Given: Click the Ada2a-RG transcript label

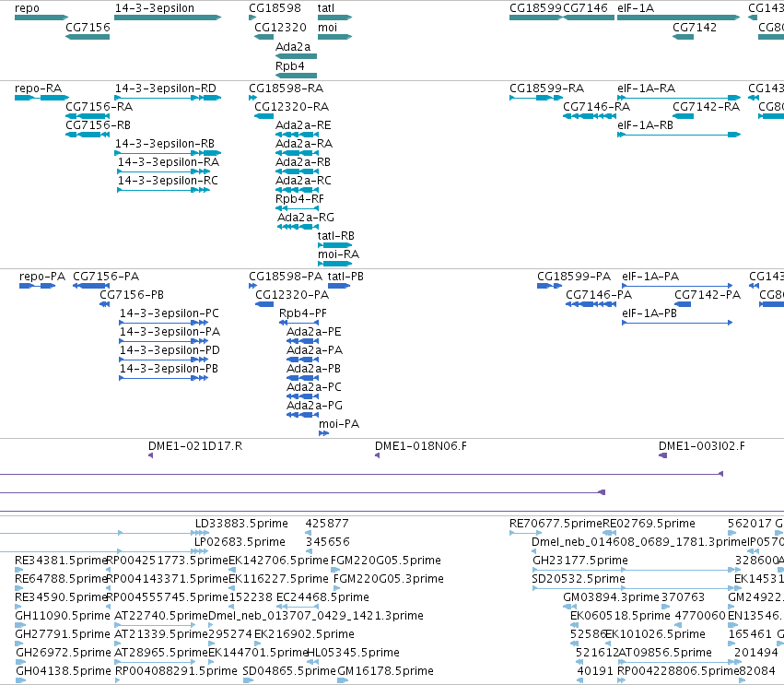Looking at the screenshot, I should tap(306, 218).
